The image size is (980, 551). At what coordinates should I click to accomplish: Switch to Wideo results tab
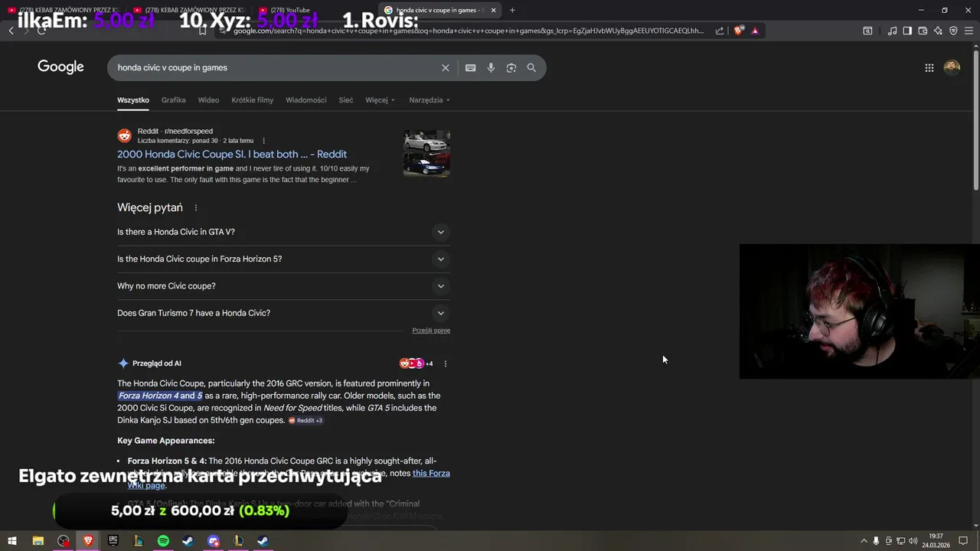(x=208, y=100)
